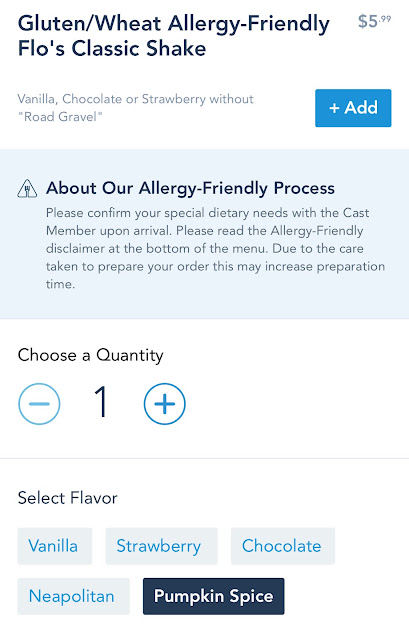Click the quantity number 1

click(x=101, y=402)
